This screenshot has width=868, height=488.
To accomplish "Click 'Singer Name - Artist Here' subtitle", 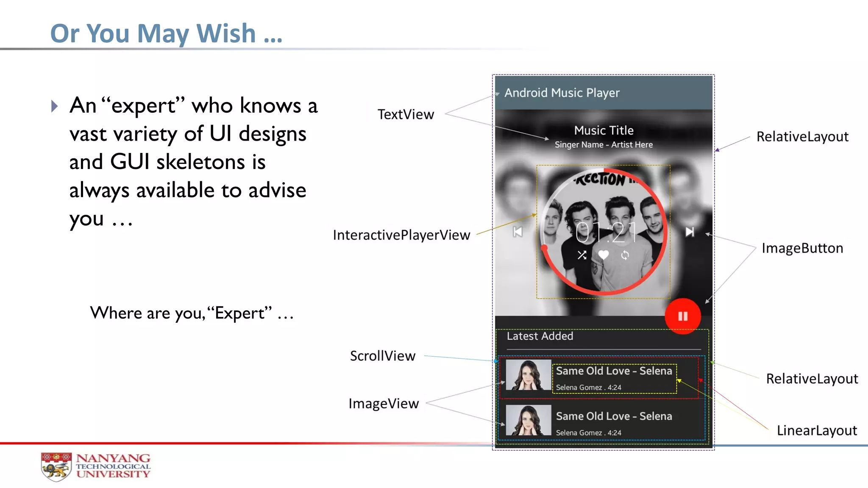I will coord(604,144).
